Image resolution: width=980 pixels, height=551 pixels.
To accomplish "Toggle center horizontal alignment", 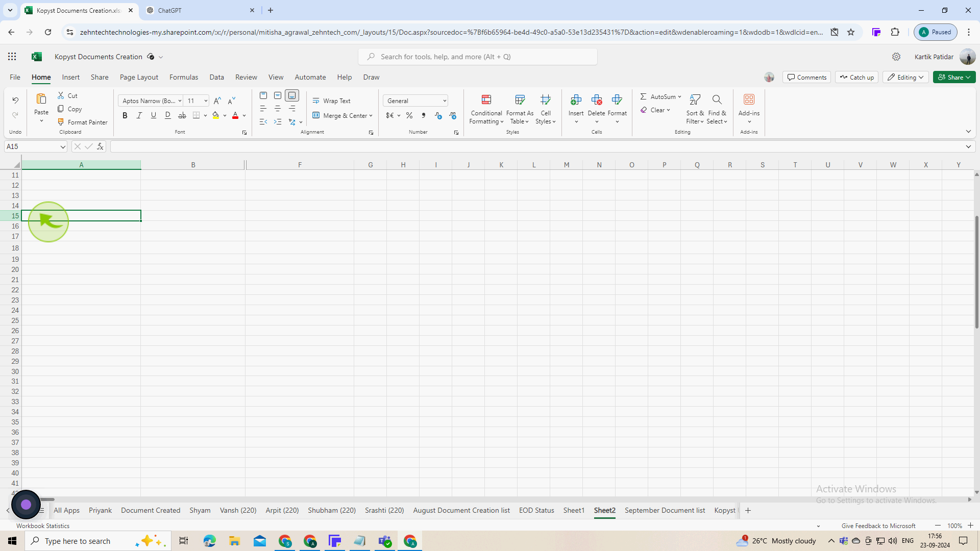I will point(278,109).
